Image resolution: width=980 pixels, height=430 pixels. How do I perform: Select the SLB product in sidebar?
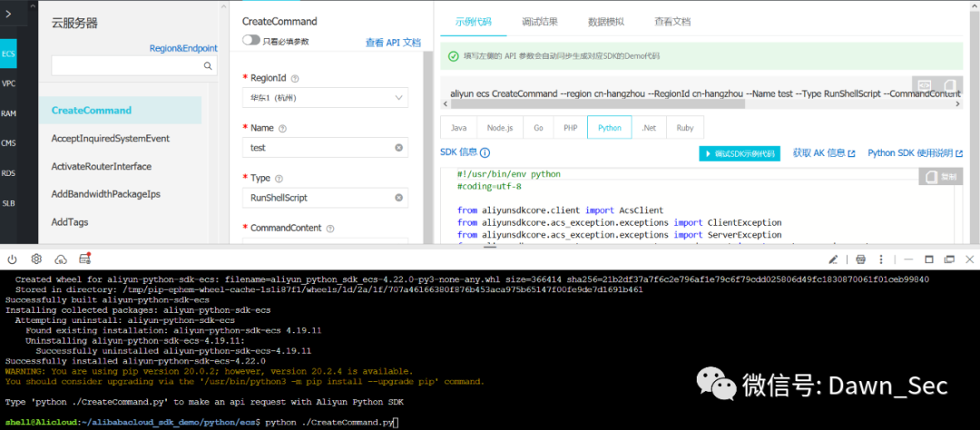pos(9,203)
